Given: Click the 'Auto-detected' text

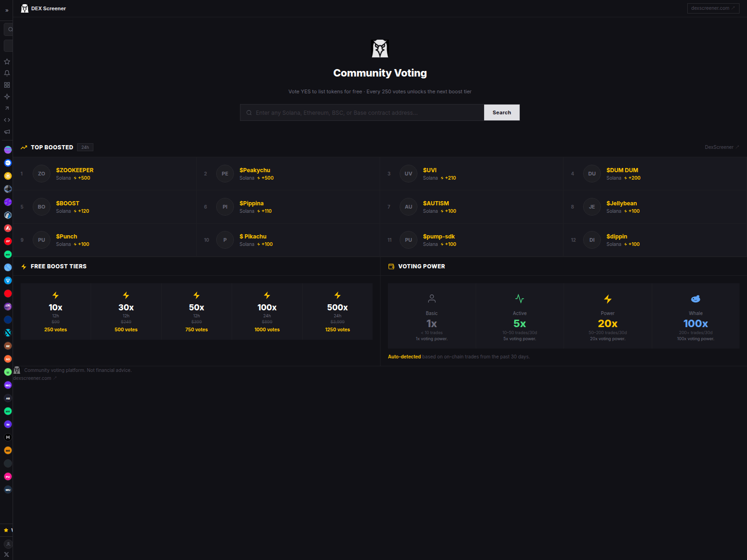Looking at the screenshot, I should (x=404, y=357).
